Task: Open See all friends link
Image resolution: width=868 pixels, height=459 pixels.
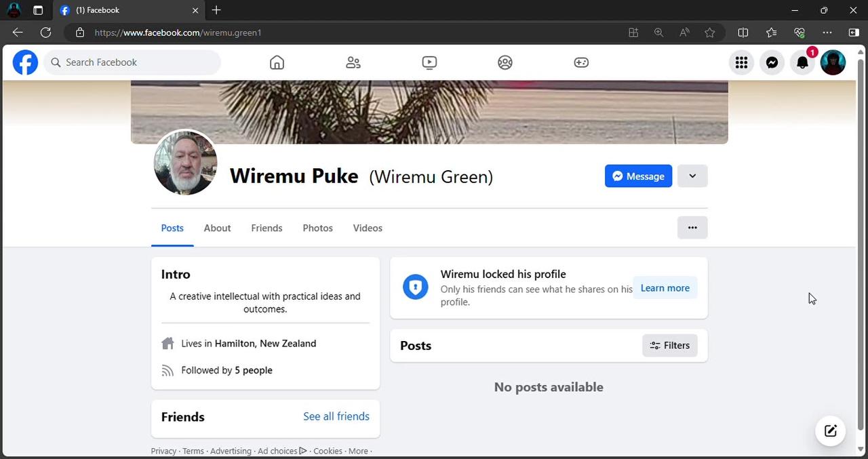Action: point(336,416)
